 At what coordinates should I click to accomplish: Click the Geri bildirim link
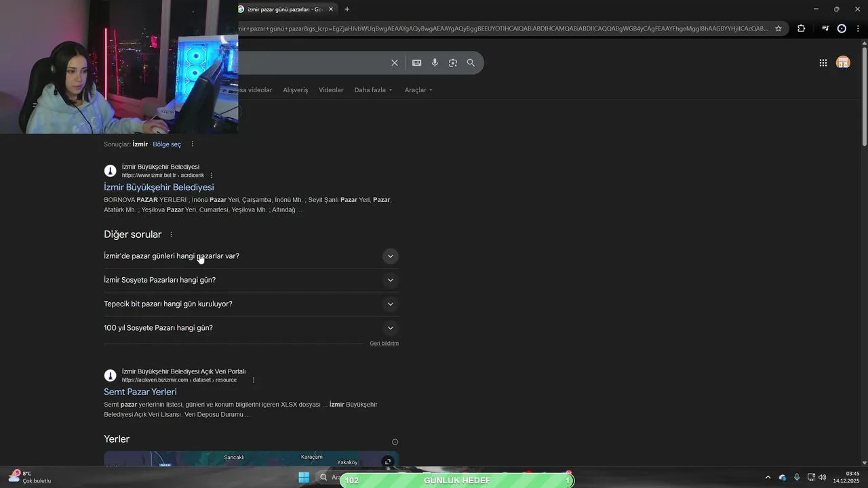(x=384, y=344)
